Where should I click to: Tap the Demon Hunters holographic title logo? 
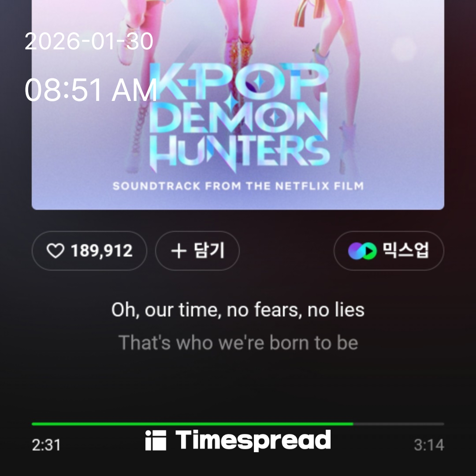click(x=239, y=118)
